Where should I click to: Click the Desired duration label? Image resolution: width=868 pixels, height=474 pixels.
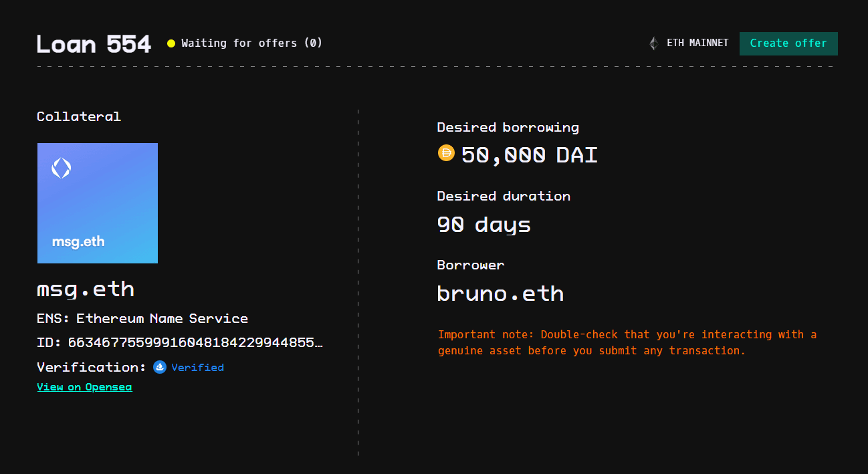pos(504,196)
